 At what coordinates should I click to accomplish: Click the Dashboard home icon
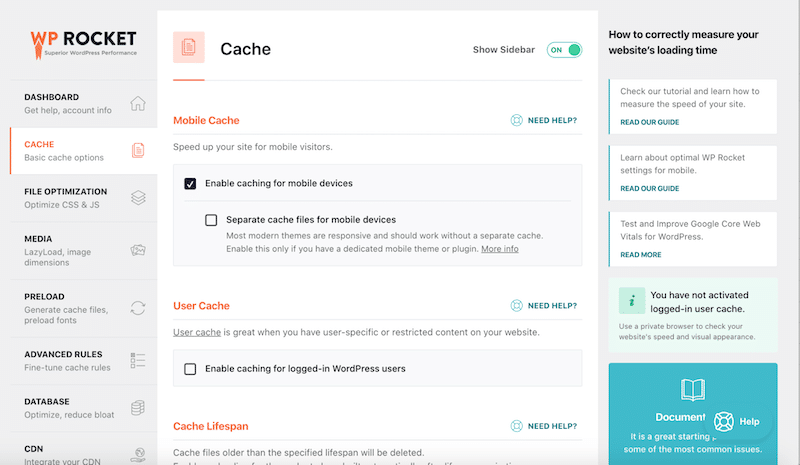(x=138, y=104)
